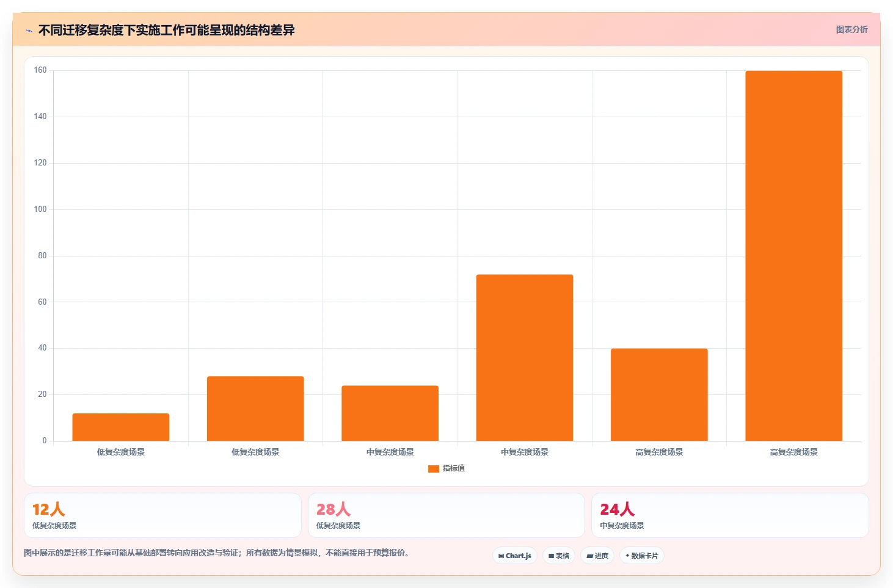
Task: Click the 中复杂度场景 label under the 72 bar
Action: coord(525,452)
